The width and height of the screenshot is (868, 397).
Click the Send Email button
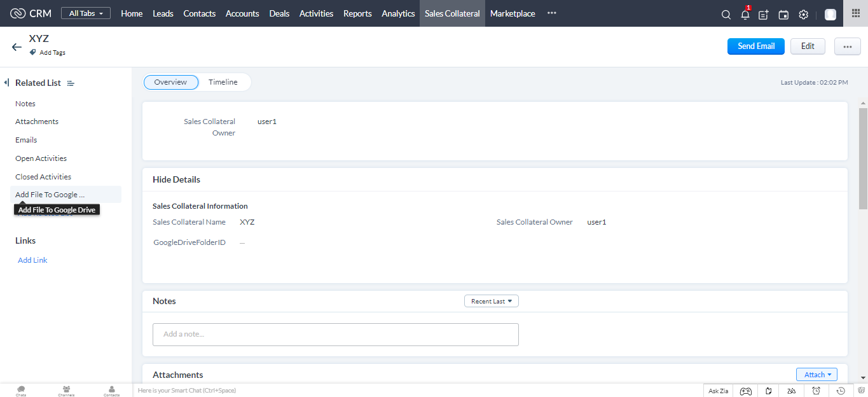coord(755,46)
